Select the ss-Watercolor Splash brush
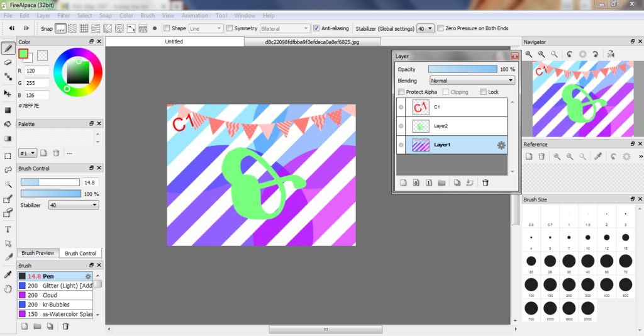 click(55, 314)
